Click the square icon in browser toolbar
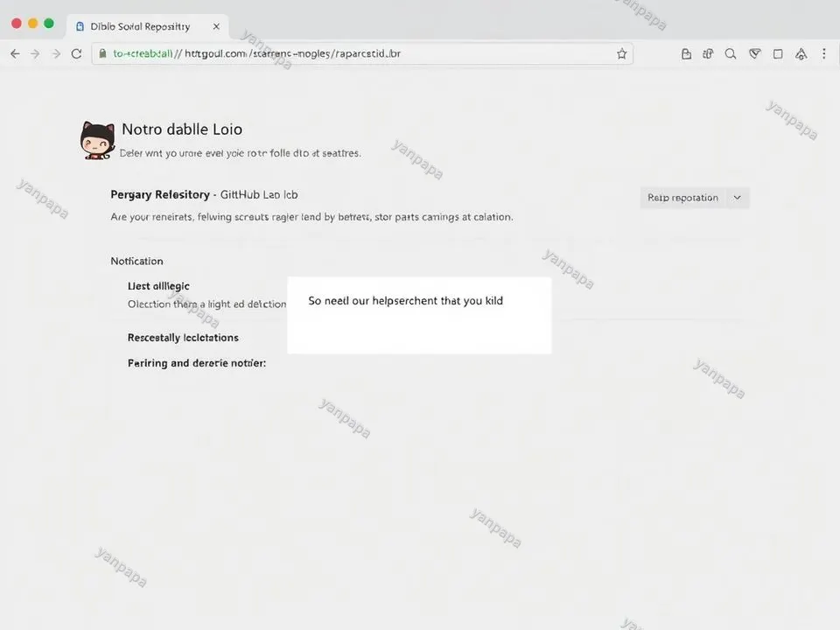840x630 pixels. click(778, 54)
